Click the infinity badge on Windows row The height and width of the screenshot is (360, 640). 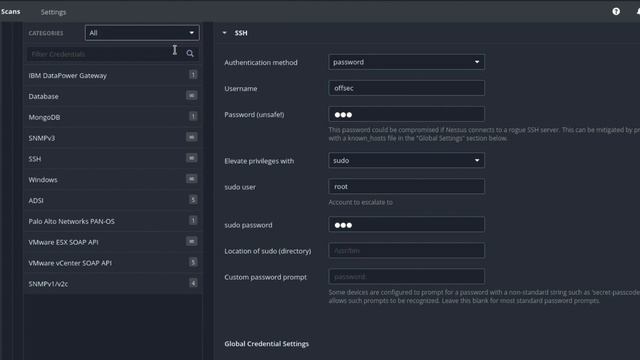tap(191, 179)
